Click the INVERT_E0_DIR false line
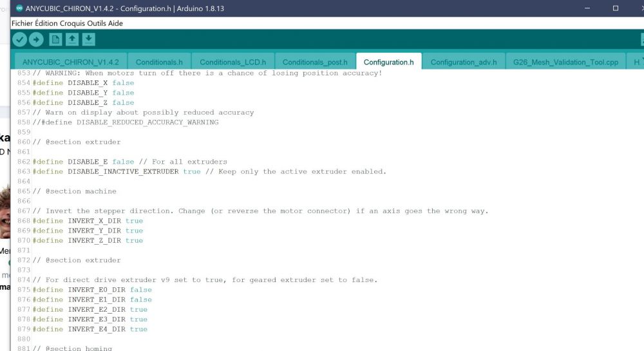The height and width of the screenshot is (351, 644). [92, 290]
